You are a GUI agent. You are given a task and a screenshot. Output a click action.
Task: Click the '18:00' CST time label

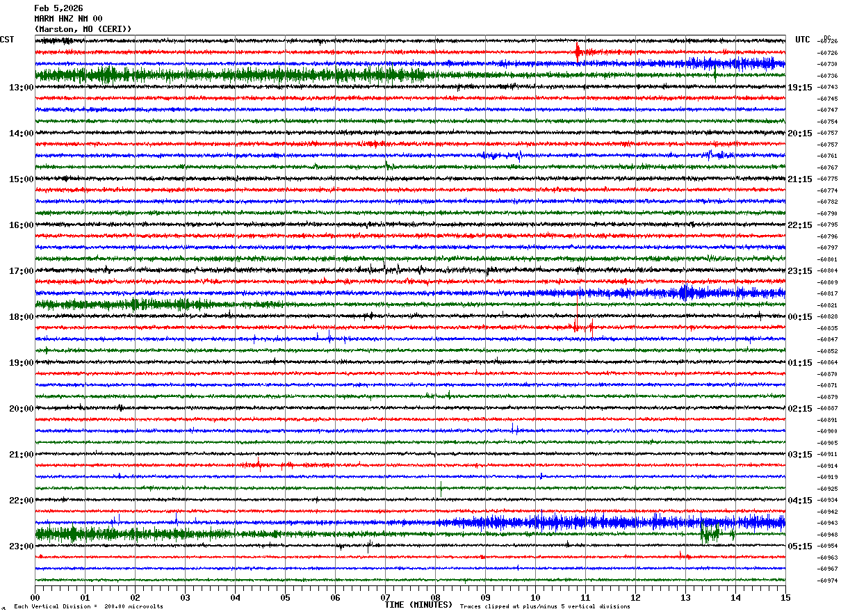tap(22, 317)
